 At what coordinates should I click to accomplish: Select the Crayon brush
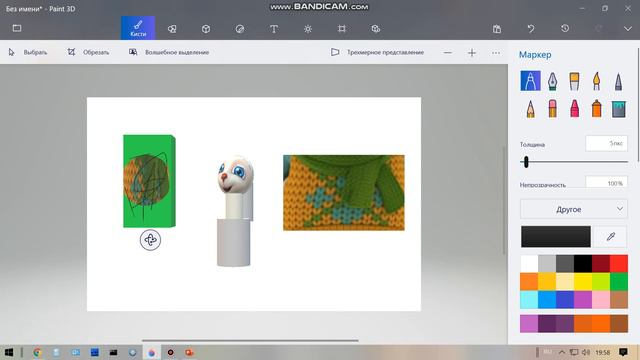tap(574, 109)
